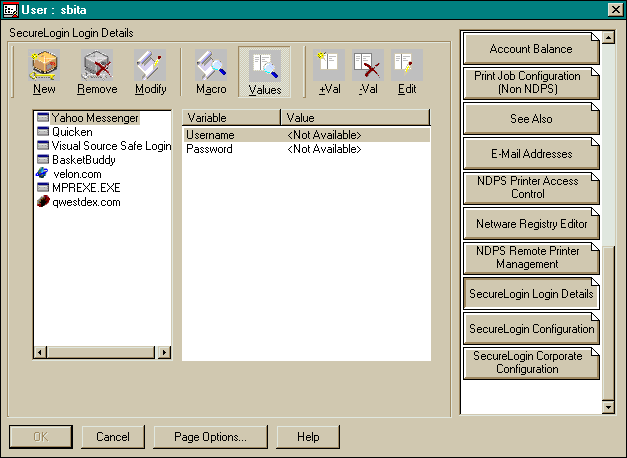
Task: Click the velon.com browser icon
Action: click(42, 173)
